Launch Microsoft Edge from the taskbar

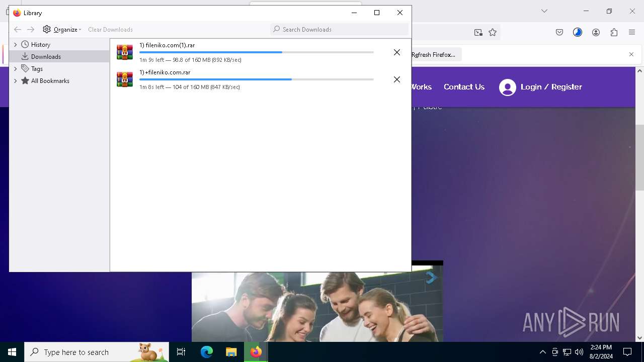click(x=207, y=352)
